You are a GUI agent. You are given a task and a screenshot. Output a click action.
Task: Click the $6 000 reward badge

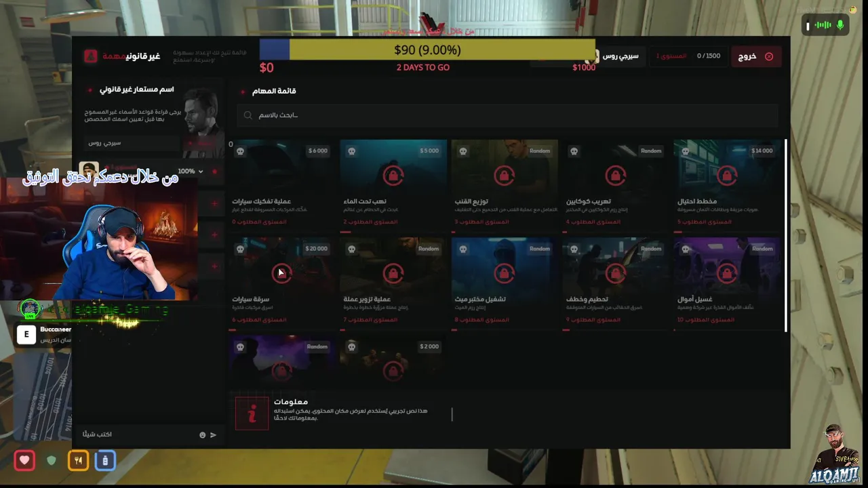(317, 151)
